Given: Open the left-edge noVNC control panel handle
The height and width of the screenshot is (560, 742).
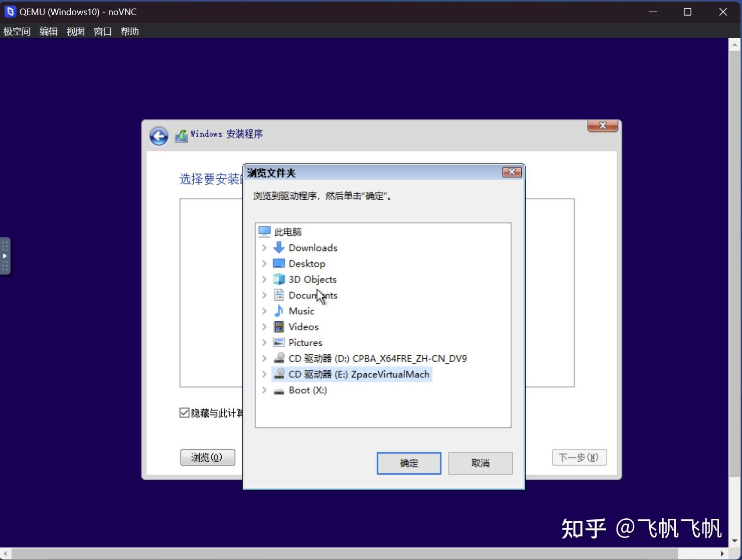Looking at the screenshot, I should [5, 256].
